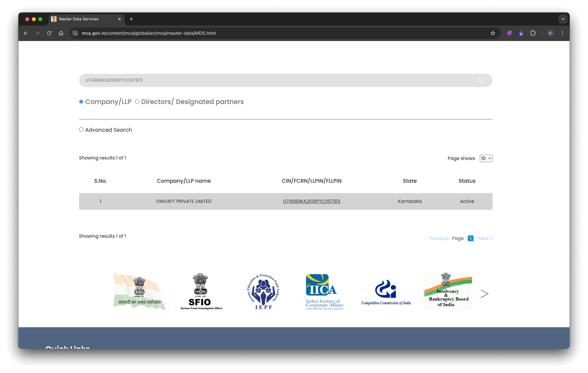Open the SFIO logo link
588x373 pixels.
201,291
